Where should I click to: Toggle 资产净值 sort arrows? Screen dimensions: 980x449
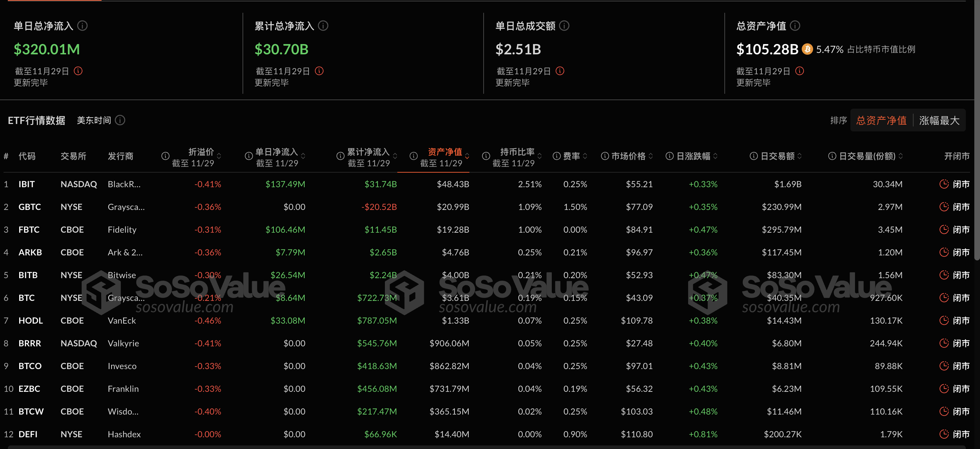467,156
